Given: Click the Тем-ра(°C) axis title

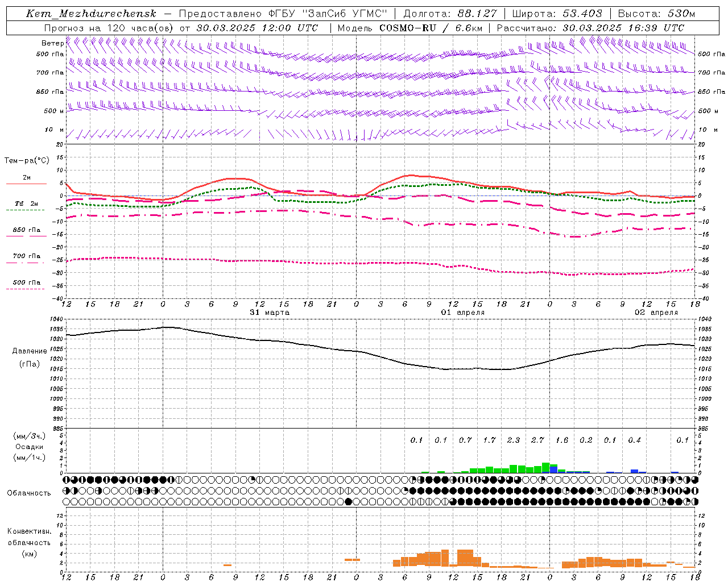Looking at the screenshot, I should (27, 161).
